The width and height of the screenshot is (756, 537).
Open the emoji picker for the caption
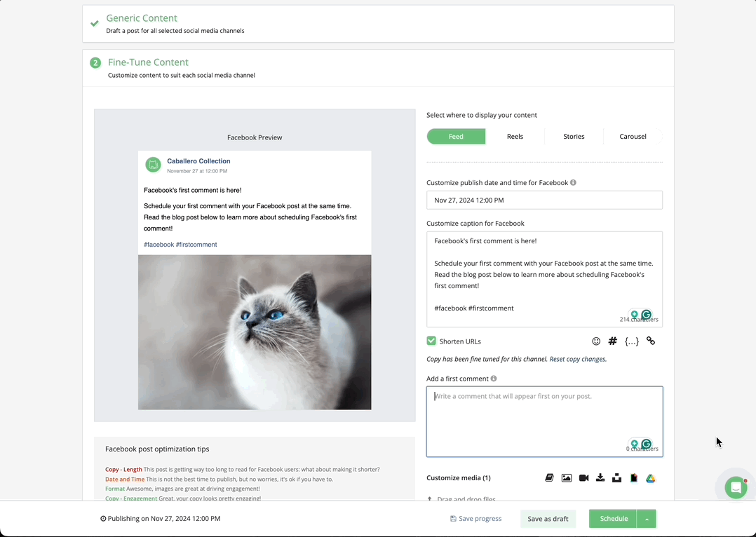[596, 341]
